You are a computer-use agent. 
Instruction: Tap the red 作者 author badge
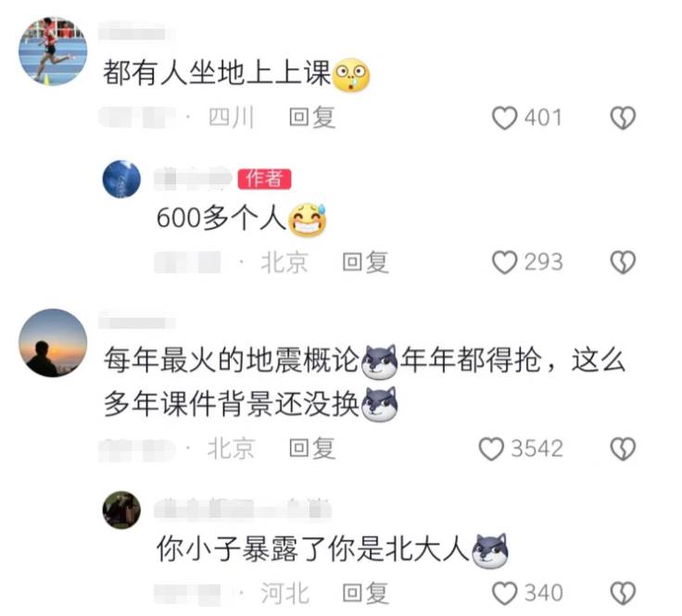264,179
